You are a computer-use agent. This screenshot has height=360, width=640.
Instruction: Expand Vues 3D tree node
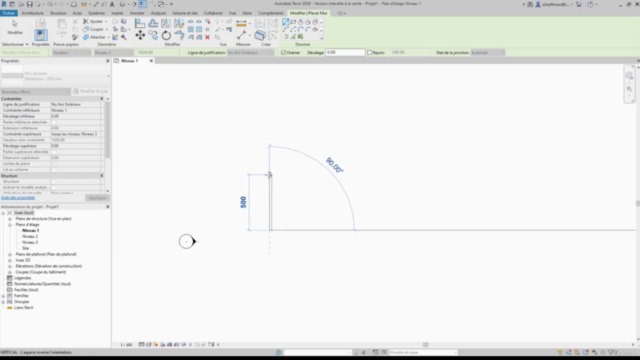10,260
